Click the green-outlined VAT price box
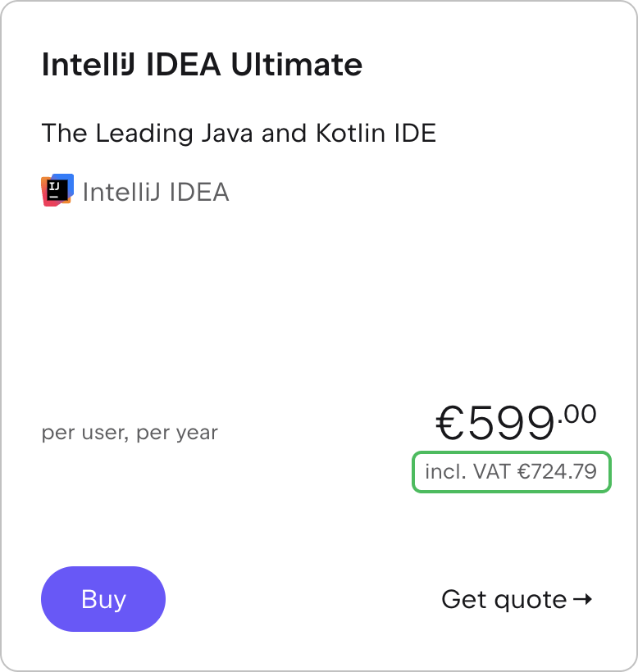 [511, 472]
